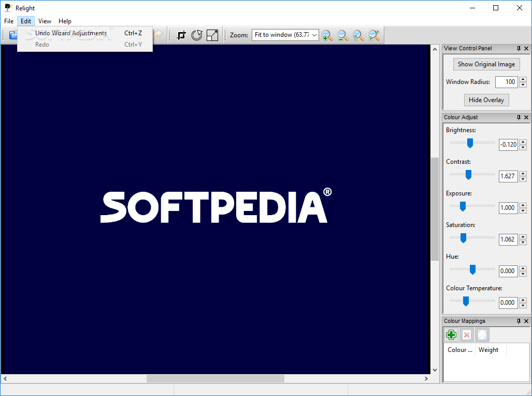Decrease Colour Temperature with down spinner arrow
The width and height of the screenshot is (532, 396).
523,306
